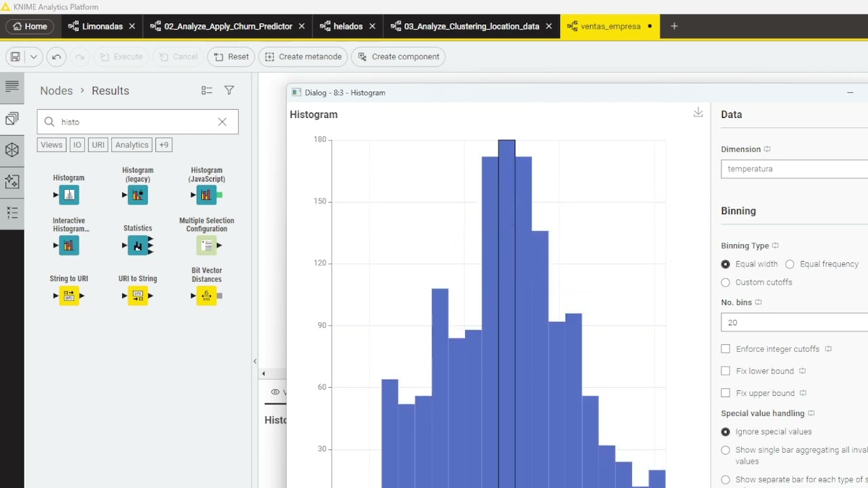The height and width of the screenshot is (488, 868).
Task: Switch to the helados tab
Action: coord(347,26)
